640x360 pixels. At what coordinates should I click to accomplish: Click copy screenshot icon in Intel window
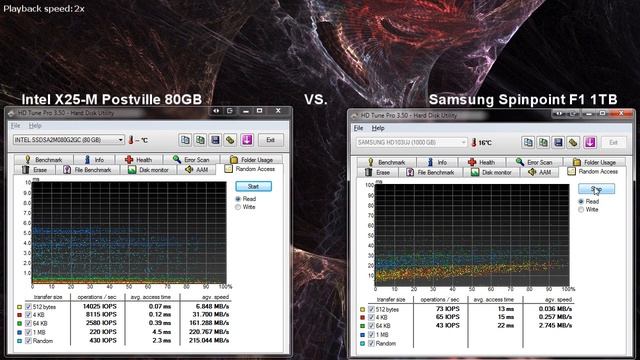point(200,140)
